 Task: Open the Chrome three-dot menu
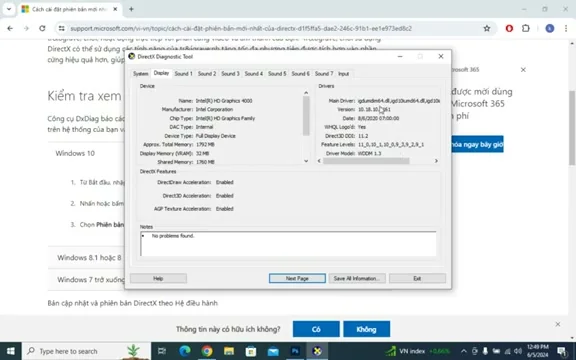[x=566, y=28]
